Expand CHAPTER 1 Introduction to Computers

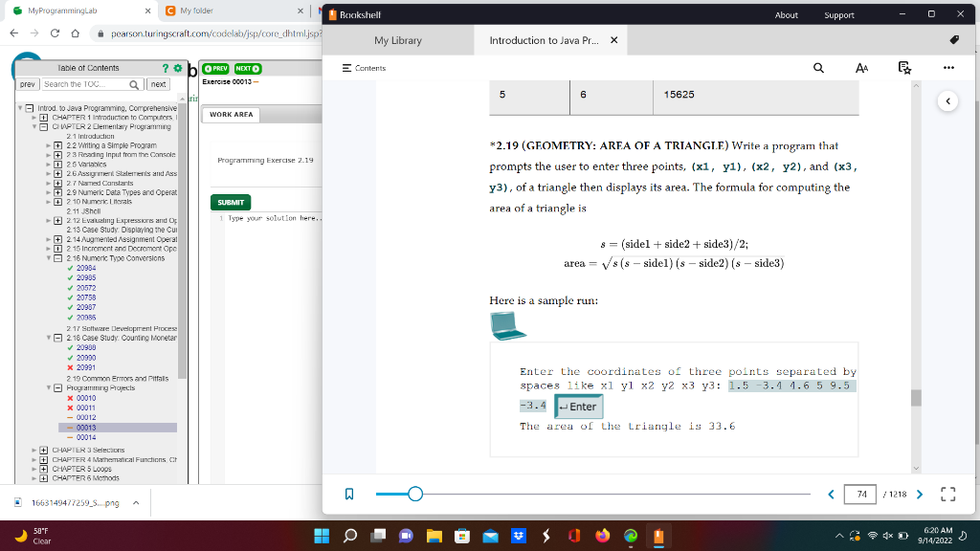coord(43,117)
